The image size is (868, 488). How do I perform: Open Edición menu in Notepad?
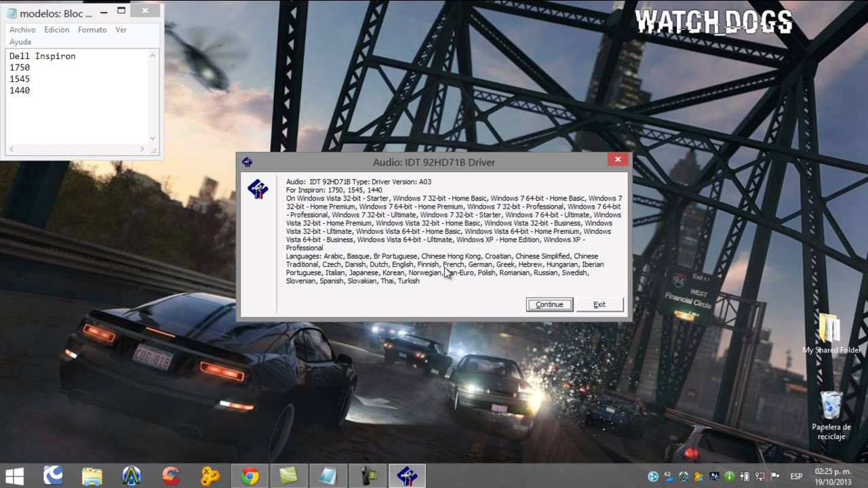(x=57, y=30)
